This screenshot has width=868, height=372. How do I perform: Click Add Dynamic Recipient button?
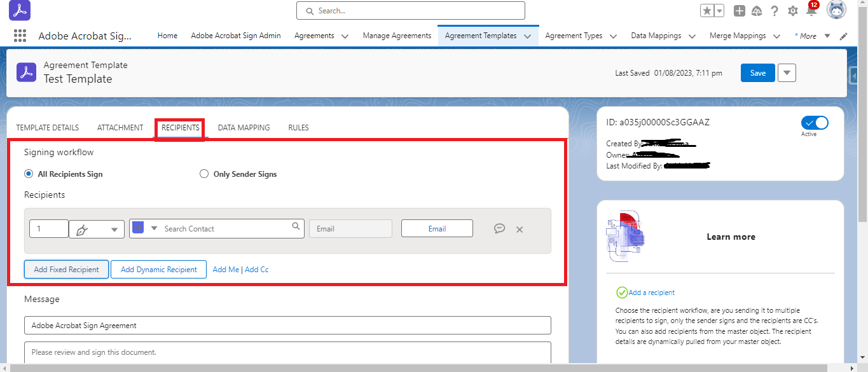tap(159, 270)
